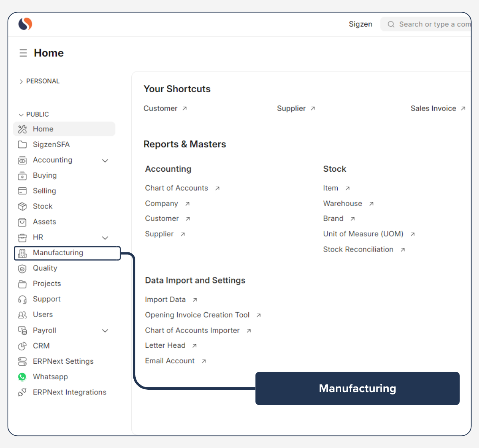Select Home in the sidebar
Screen dimensions: 479x448
(43, 129)
